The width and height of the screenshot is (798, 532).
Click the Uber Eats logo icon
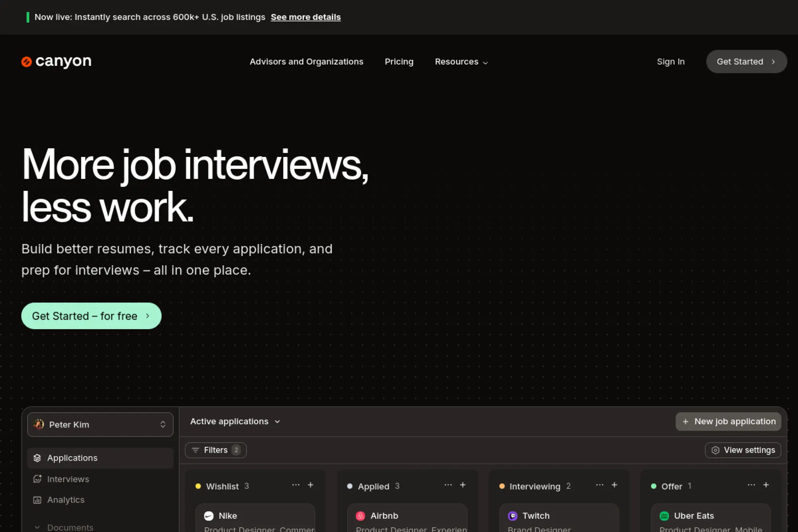(x=664, y=516)
